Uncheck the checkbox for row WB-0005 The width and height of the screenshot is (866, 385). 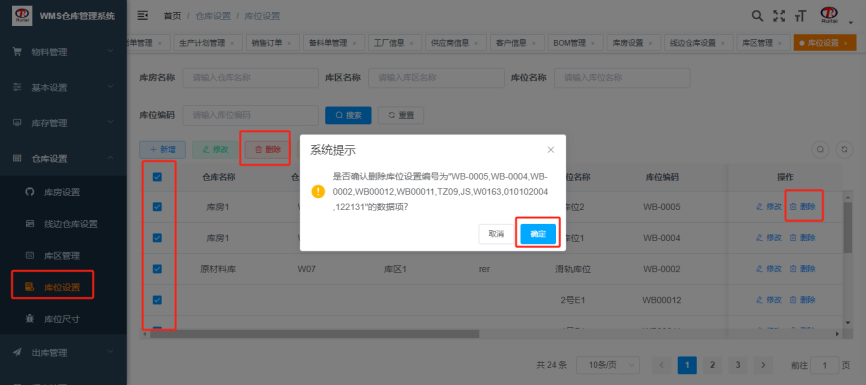point(157,207)
